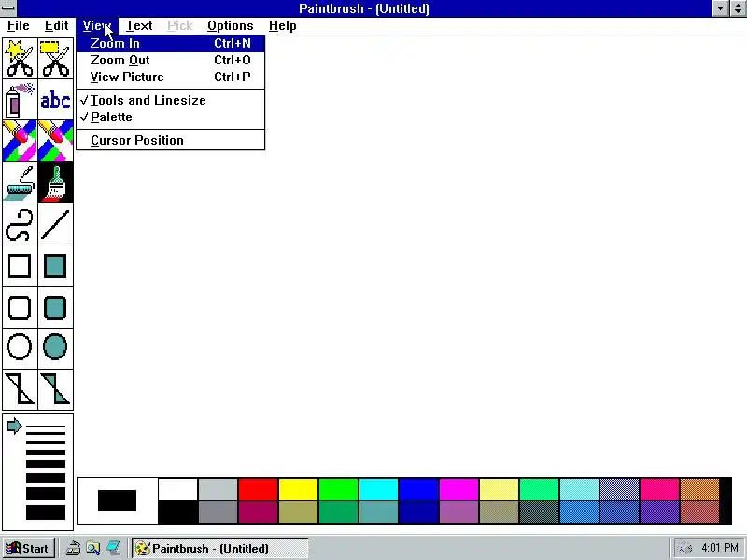The image size is (747, 560).
Task: Choose the thickest line size
Action: tap(46, 512)
